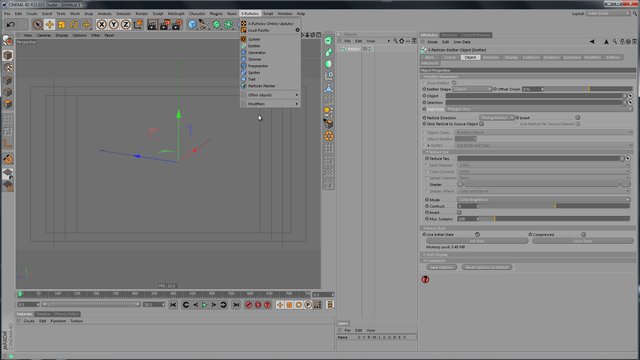Expand the Other objects submenu
640x360 pixels.
271,95
